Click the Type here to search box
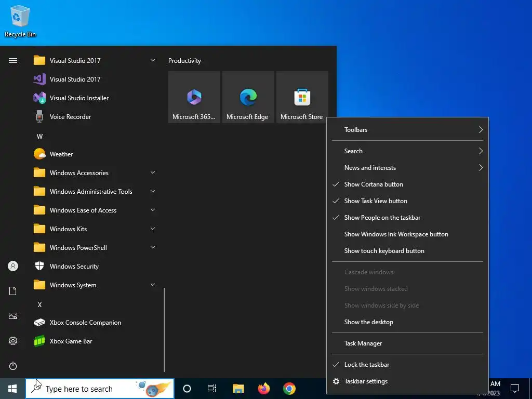 pos(100,389)
